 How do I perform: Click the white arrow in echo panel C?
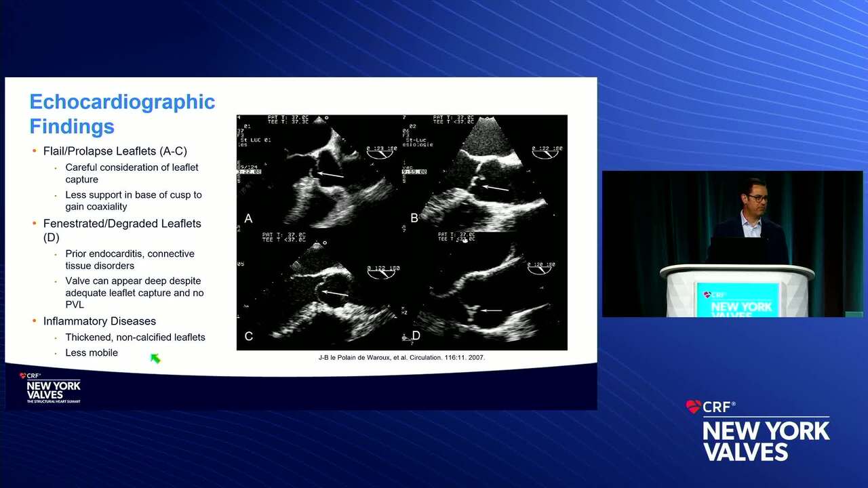(334, 293)
